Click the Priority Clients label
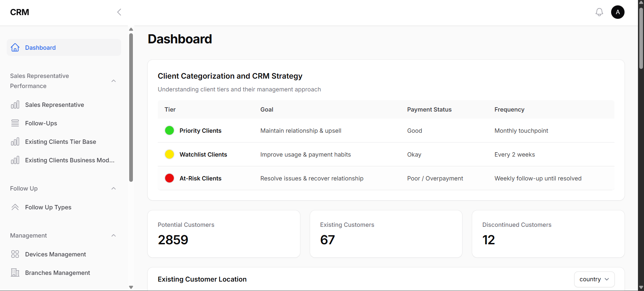Viewport: 644px width, 291px height. 200,130
